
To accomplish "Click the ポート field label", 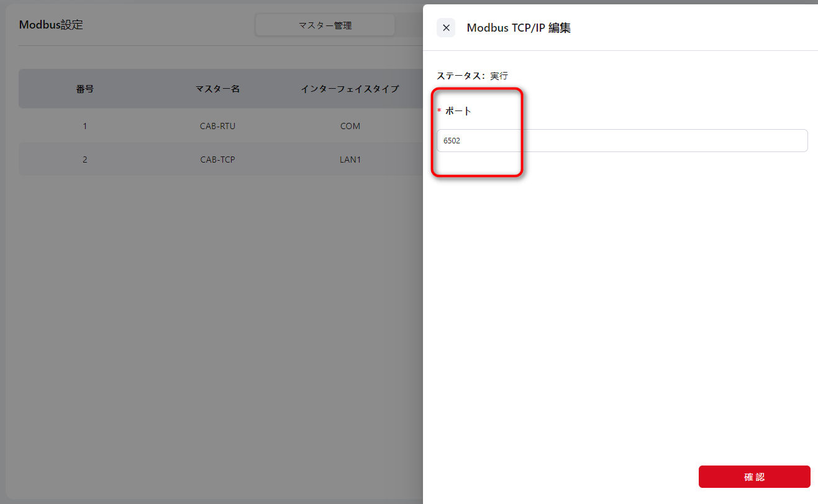I will (458, 111).
